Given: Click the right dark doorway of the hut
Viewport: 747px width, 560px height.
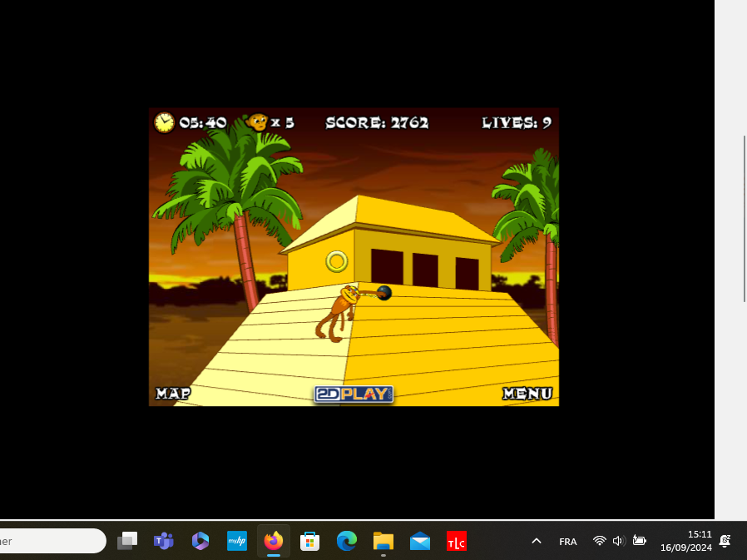Looking at the screenshot, I should pyautogui.click(x=467, y=274).
